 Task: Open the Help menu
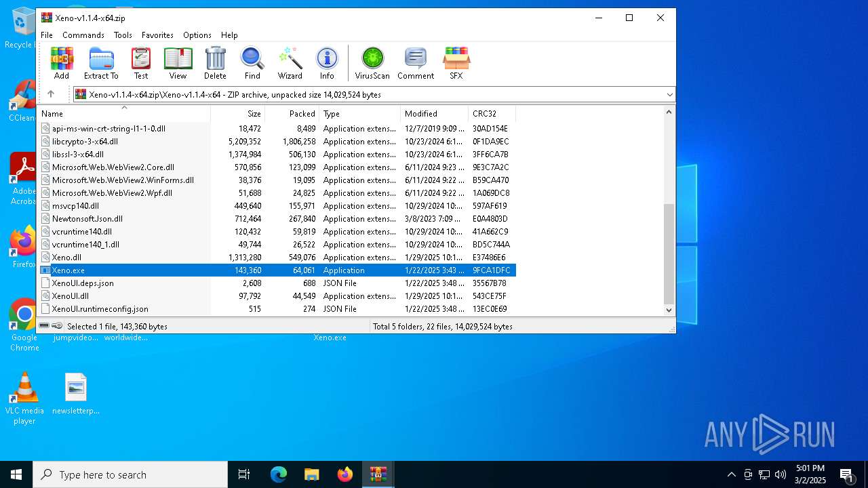pyautogui.click(x=229, y=35)
